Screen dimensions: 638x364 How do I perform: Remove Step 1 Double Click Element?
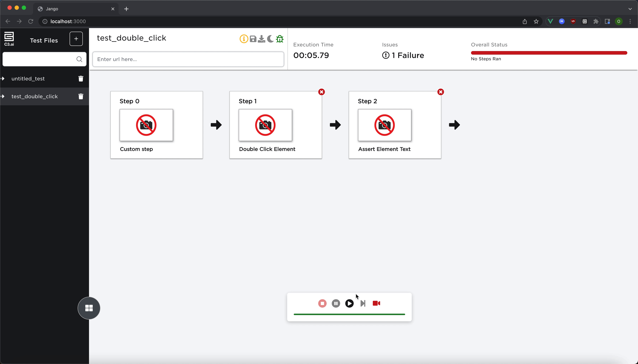[321, 92]
